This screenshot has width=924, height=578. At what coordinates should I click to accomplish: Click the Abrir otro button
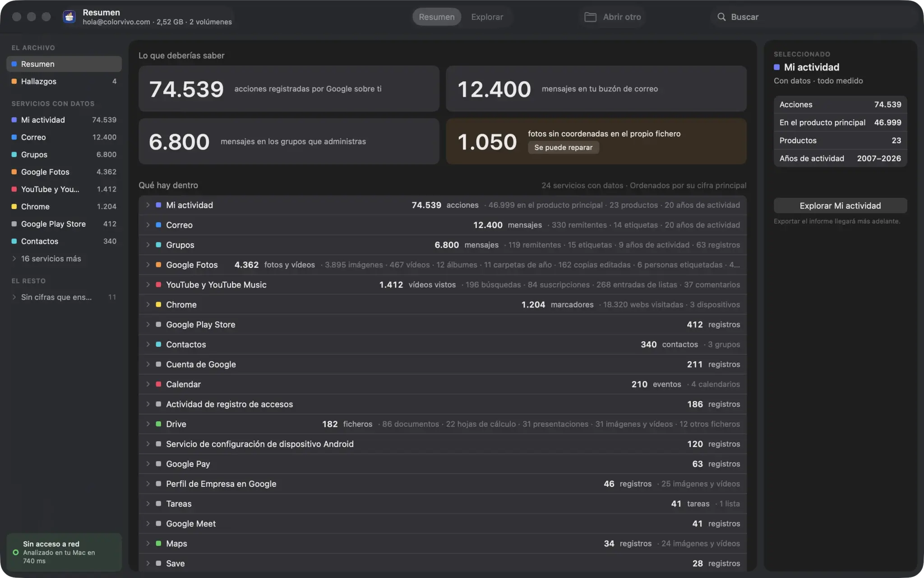point(613,17)
